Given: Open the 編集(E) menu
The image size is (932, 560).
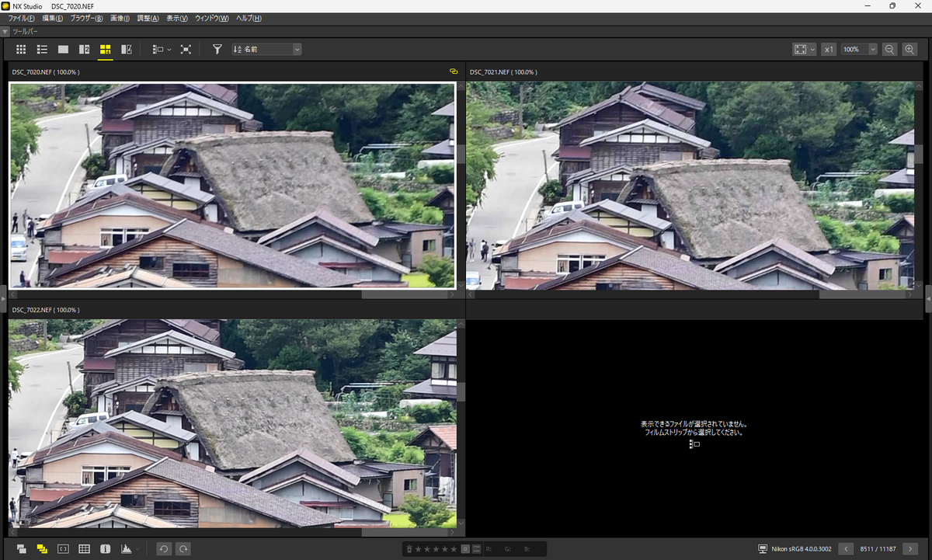Looking at the screenshot, I should [x=53, y=18].
